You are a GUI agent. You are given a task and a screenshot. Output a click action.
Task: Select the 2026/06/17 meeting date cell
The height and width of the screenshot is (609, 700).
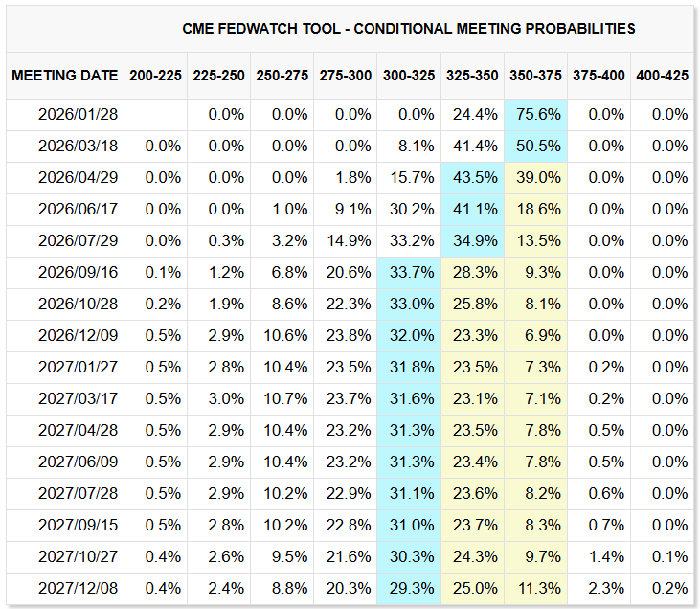click(x=78, y=210)
